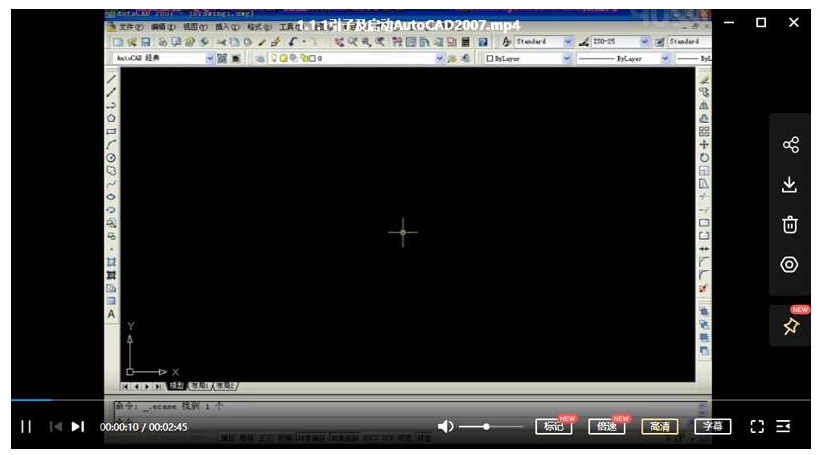Click the Save icon in standard toolbar
The height and width of the screenshot is (455, 820).
coord(146,42)
